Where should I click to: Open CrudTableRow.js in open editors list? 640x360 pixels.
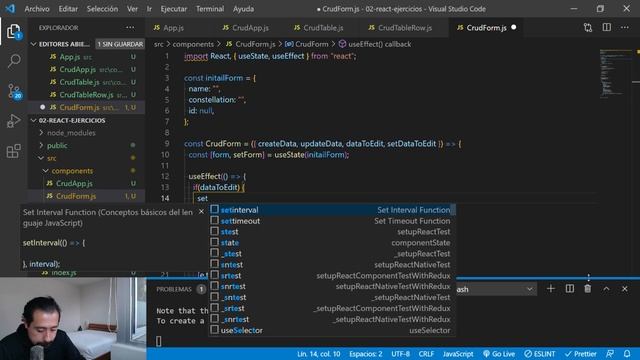[x=87, y=95]
